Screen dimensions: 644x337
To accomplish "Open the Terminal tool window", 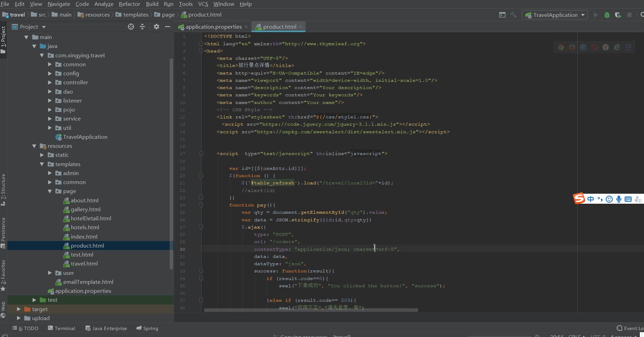I will [61, 328].
